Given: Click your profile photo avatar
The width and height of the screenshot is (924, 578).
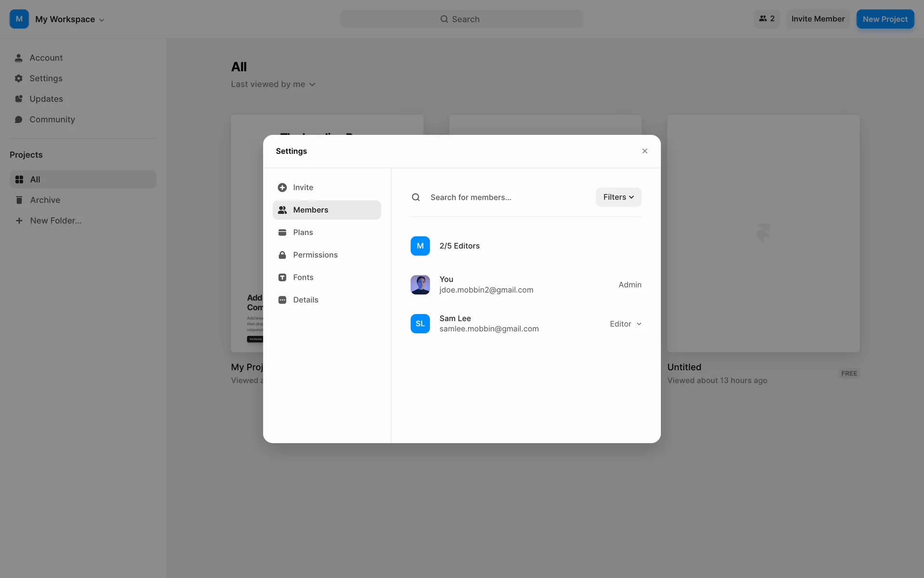Looking at the screenshot, I should pyautogui.click(x=420, y=285).
